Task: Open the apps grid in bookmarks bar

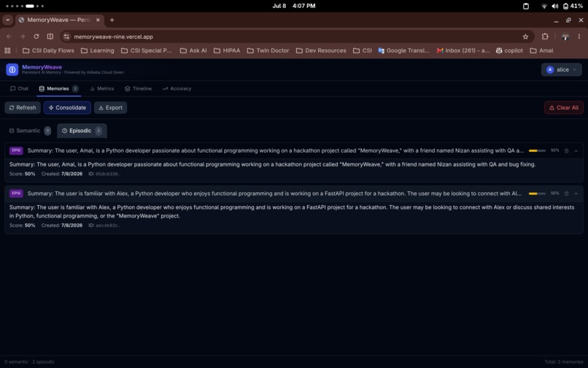Action: tap(7, 50)
